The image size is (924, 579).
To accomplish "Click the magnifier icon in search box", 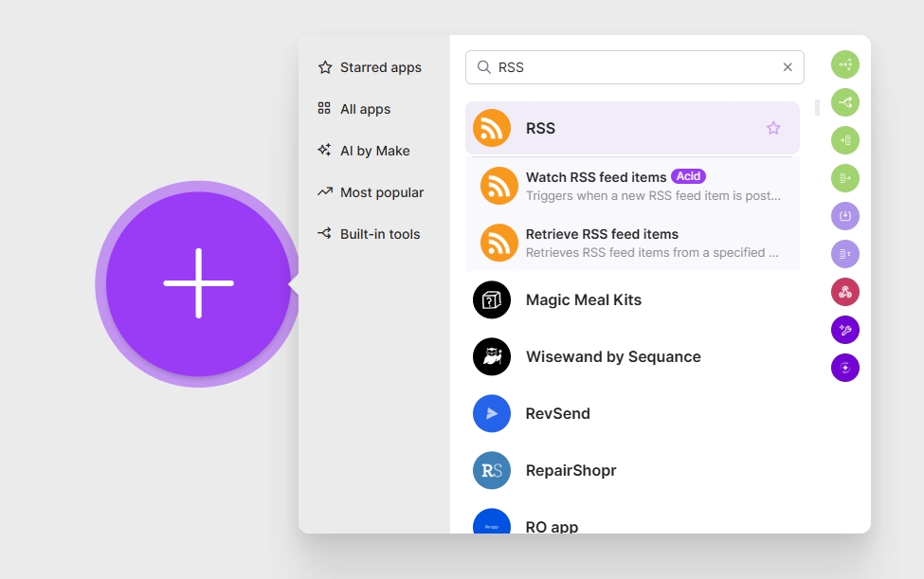I will pyautogui.click(x=484, y=67).
